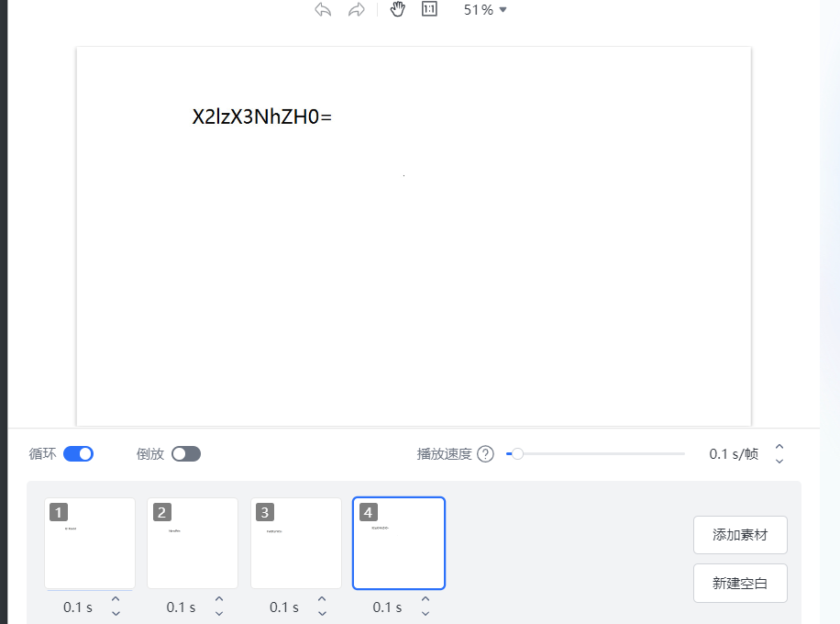840x624 pixels.
Task: Decrease the 0.1 s/帧 playback speed
Action: pos(779,461)
